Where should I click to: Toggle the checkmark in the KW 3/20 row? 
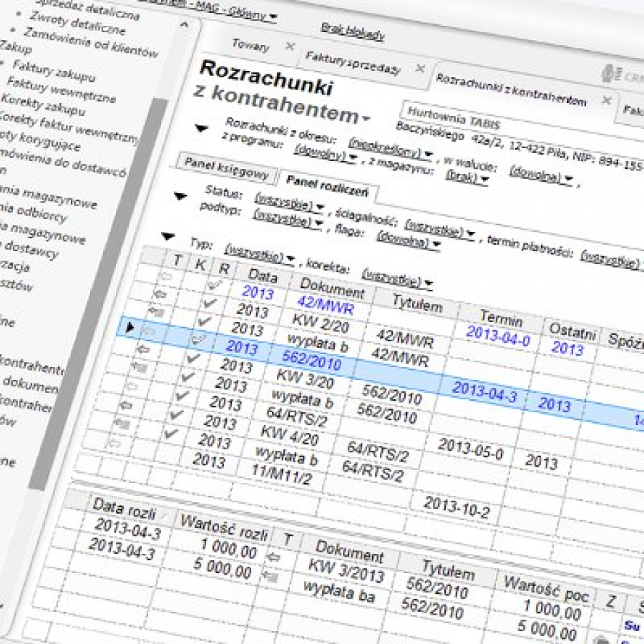pos(192,358)
